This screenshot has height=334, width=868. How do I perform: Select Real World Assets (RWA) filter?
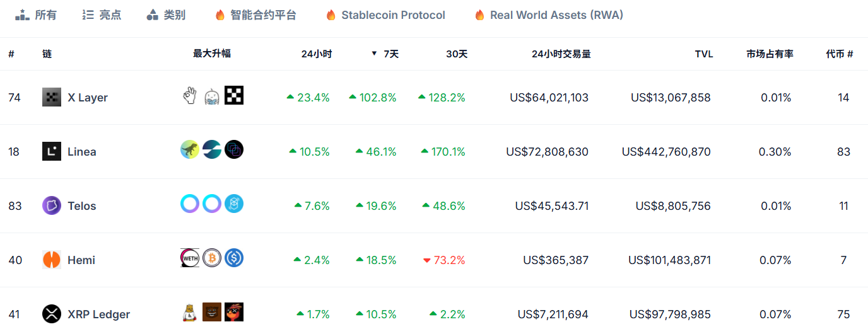[x=549, y=15]
